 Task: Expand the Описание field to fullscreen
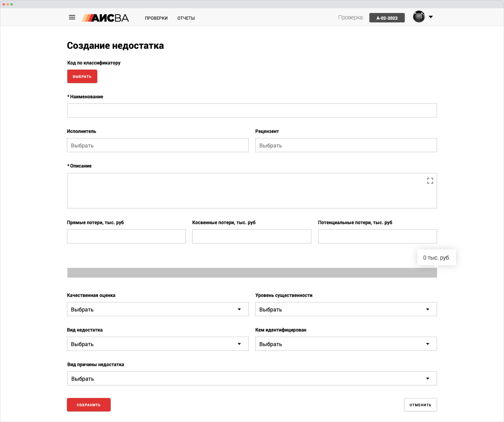coord(430,181)
